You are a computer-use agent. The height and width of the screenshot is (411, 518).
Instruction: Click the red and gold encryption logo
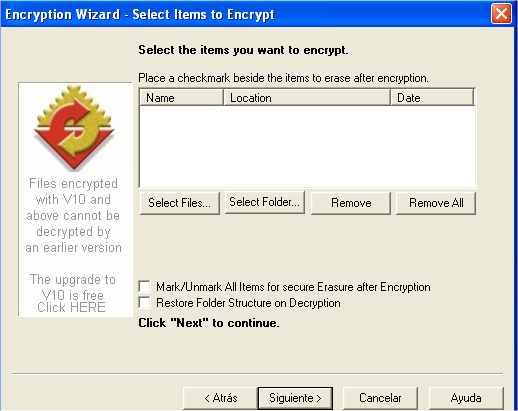[x=74, y=128]
